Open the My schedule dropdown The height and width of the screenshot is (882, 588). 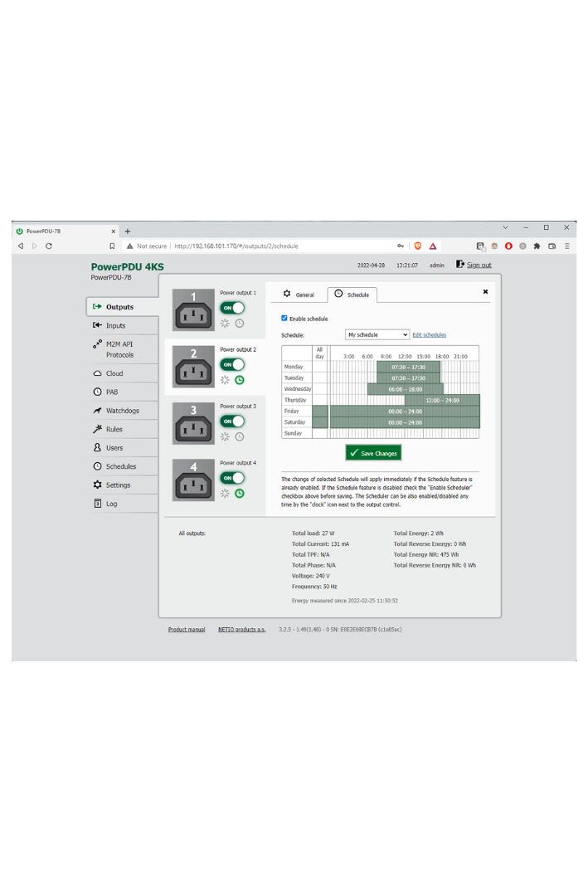tap(377, 334)
